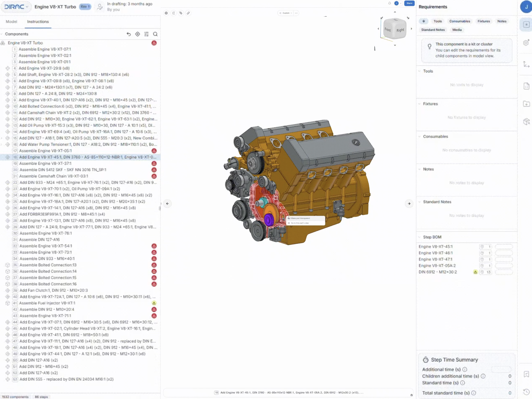
Task: Click the Additional time input field
Action: click(x=501, y=369)
